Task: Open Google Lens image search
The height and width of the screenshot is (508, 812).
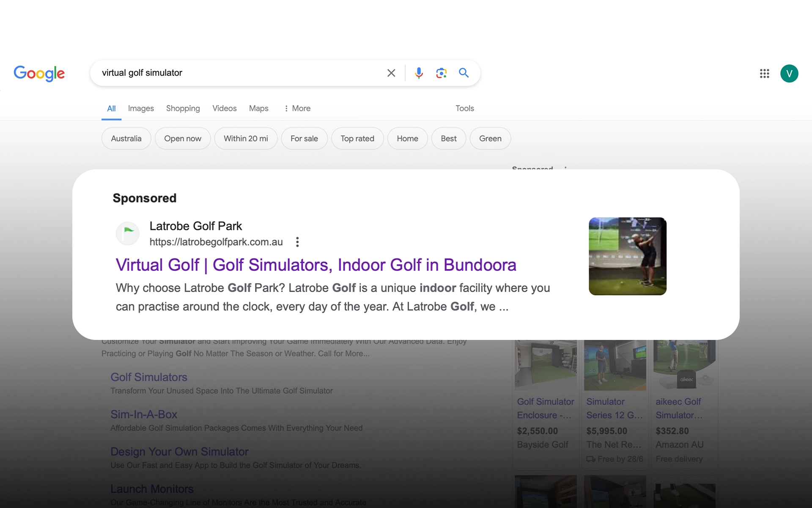Action: pyautogui.click(x=441, y=73)
